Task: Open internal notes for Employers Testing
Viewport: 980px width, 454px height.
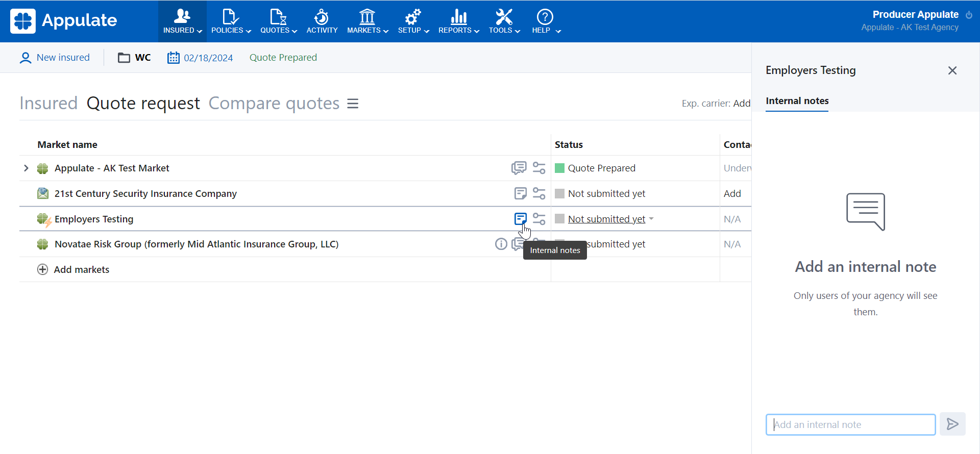Action: tap(520, 219)
